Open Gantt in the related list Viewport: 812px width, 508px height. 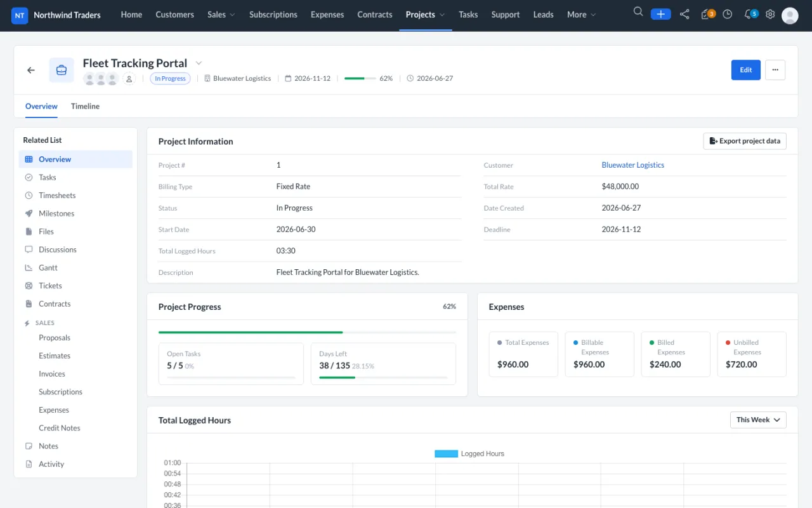pos(75,268)
